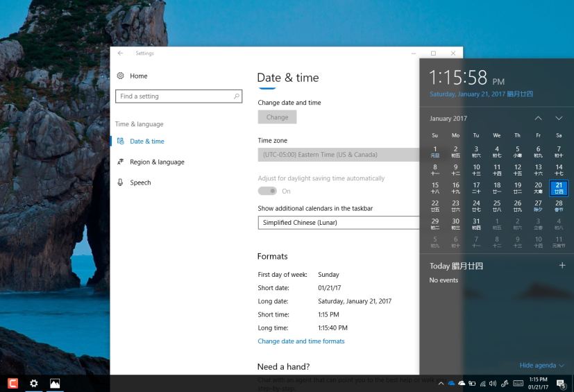Show hidden tray icons chevron
Image resolution: width=574 pixels, height=392 pixels.
pos(441,384)
